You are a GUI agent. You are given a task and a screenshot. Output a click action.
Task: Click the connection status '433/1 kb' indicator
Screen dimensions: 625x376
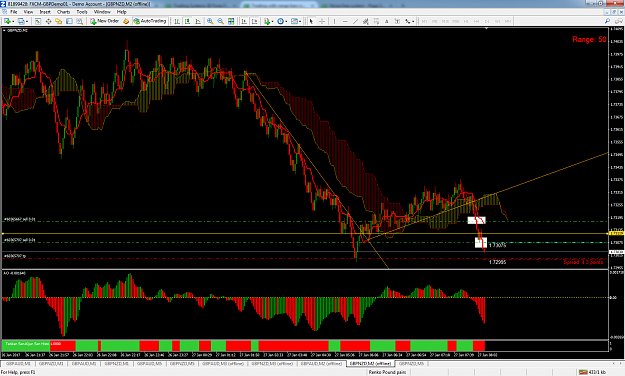click(592, 372)
